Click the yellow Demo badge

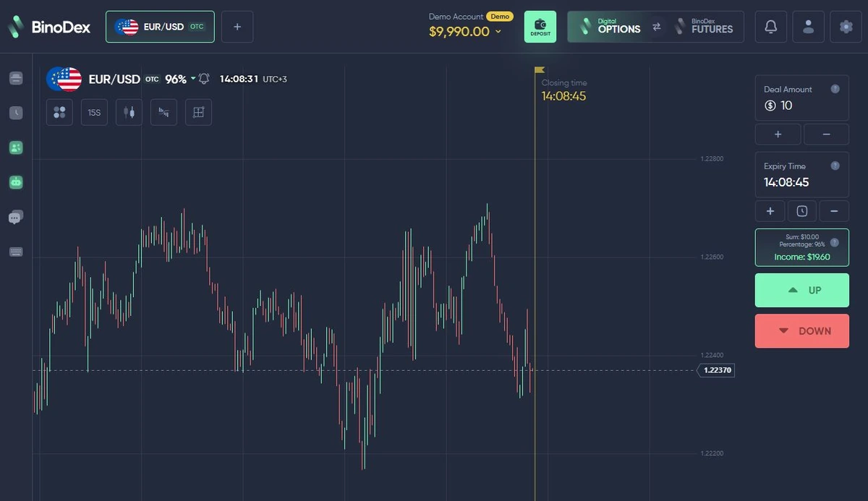pyautogui.click(x=499, y=16)
